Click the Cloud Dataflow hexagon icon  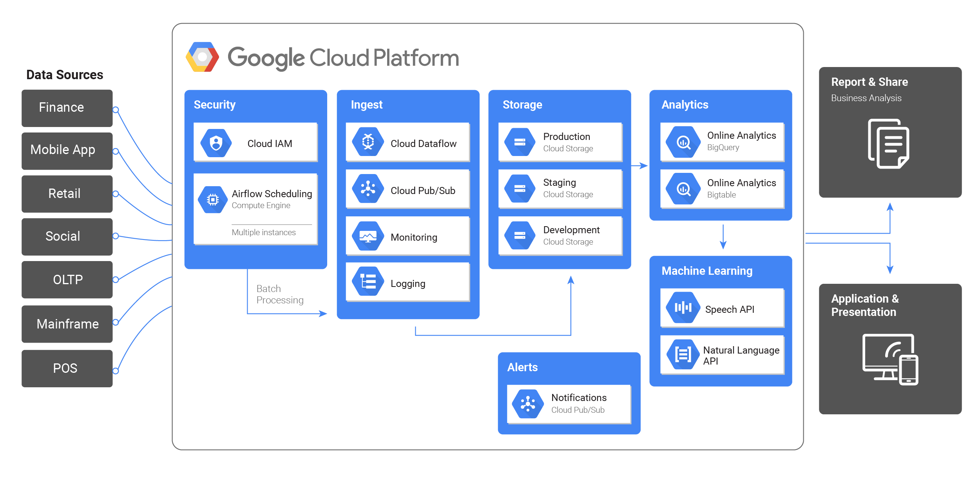click(x=368, y=142)
